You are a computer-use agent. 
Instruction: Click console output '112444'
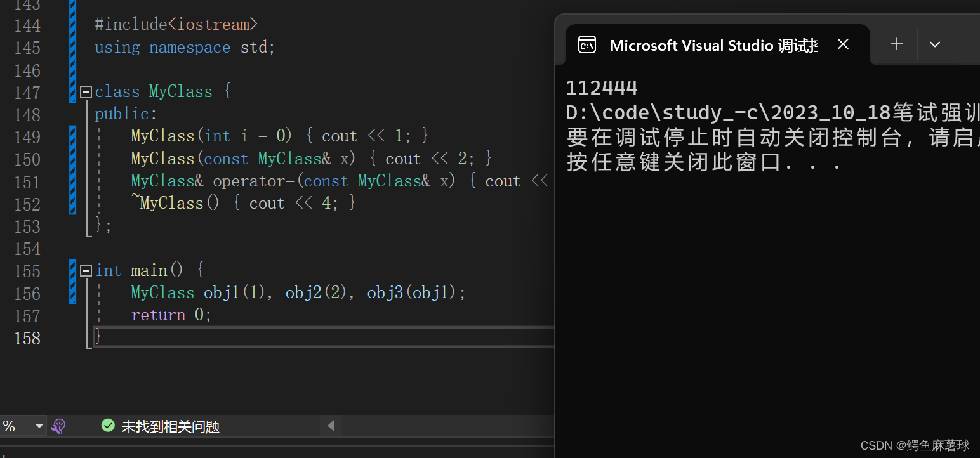click(602, 88)
